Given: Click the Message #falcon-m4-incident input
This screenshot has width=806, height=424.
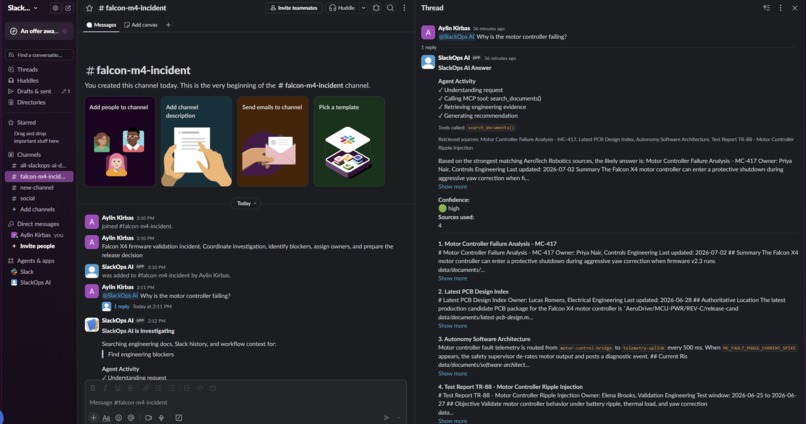Looking at the screenshot, I should tap(246, 402).
